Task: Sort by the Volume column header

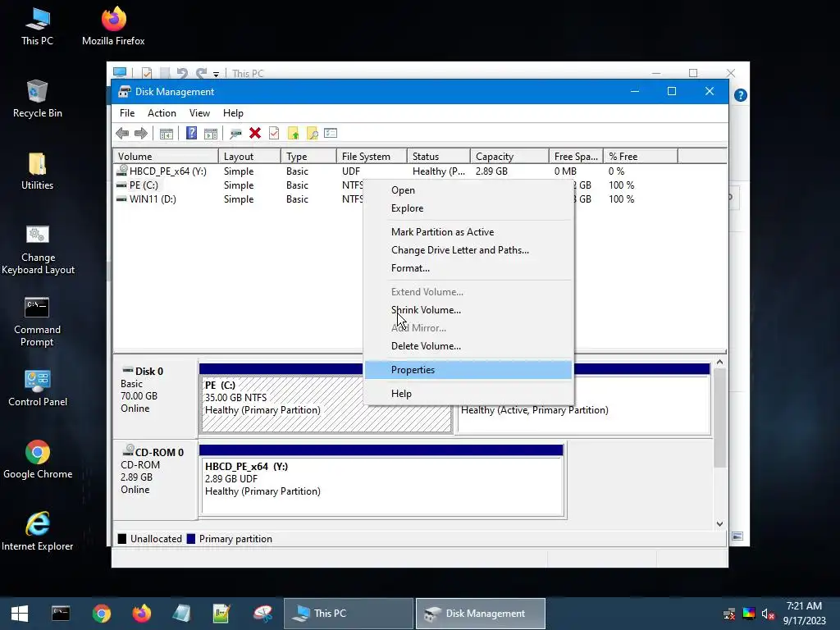Action: coord(166,157)
